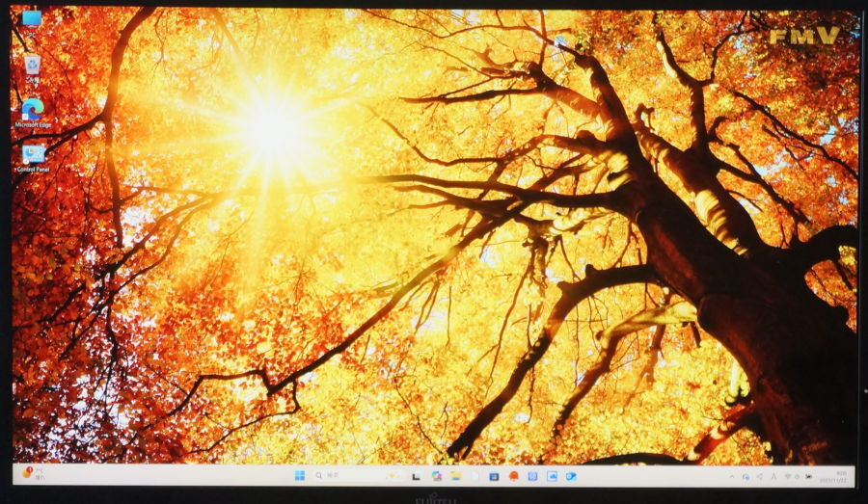Open the weather widget on the taskbar
868x504 pixels.
pyautogui.click(x=33, y=474)
